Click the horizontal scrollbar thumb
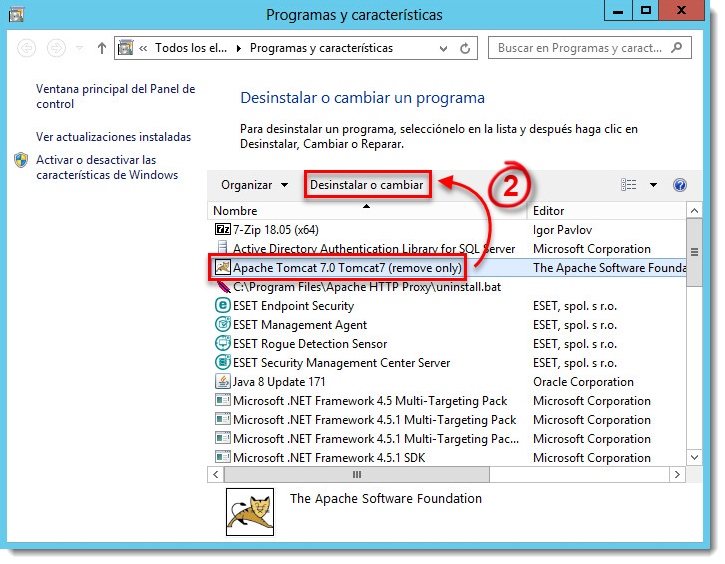Image resolution: width=725 pixels, height=564 pixels. (x=356, y=474)
